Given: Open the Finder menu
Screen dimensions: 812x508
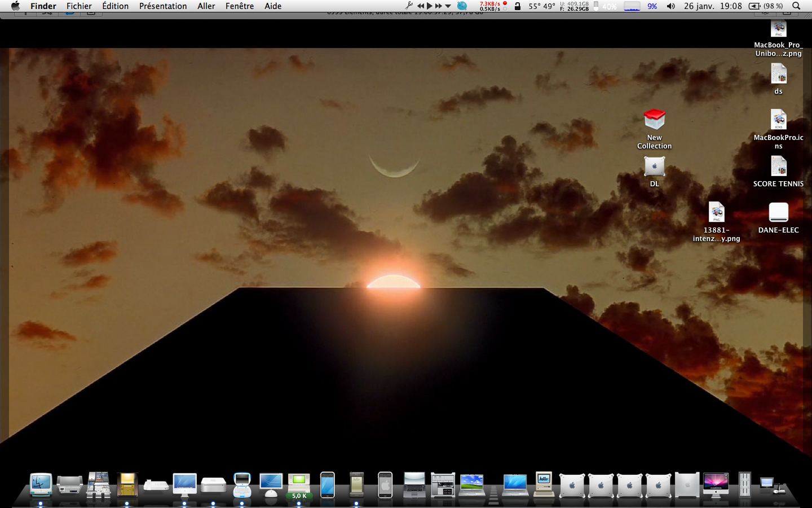Looking at the screenshot, I should (43, 6).
